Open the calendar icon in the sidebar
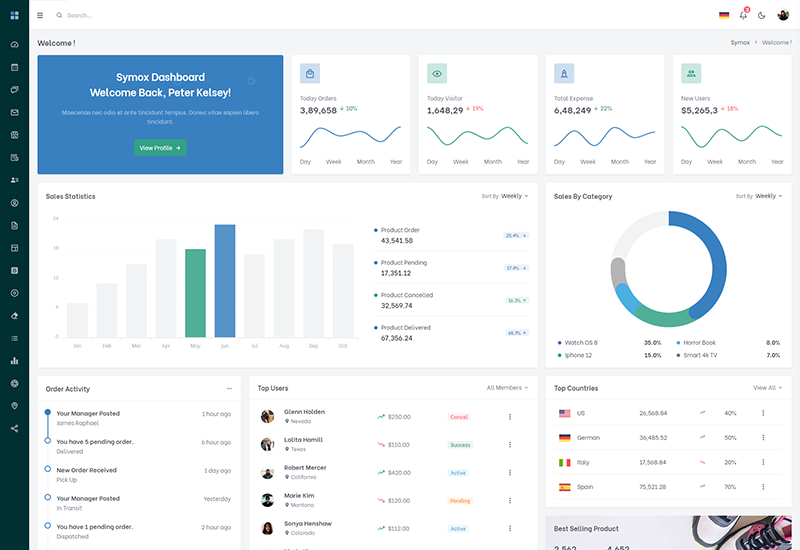This screenshot has height=550, width=800. [14, 67]
